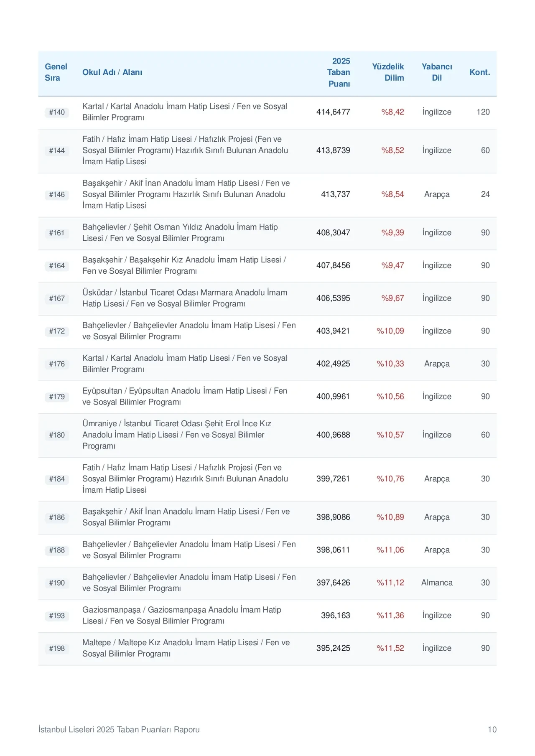
Task: Select the Genel Sıra column header
Action: point(56,72)
